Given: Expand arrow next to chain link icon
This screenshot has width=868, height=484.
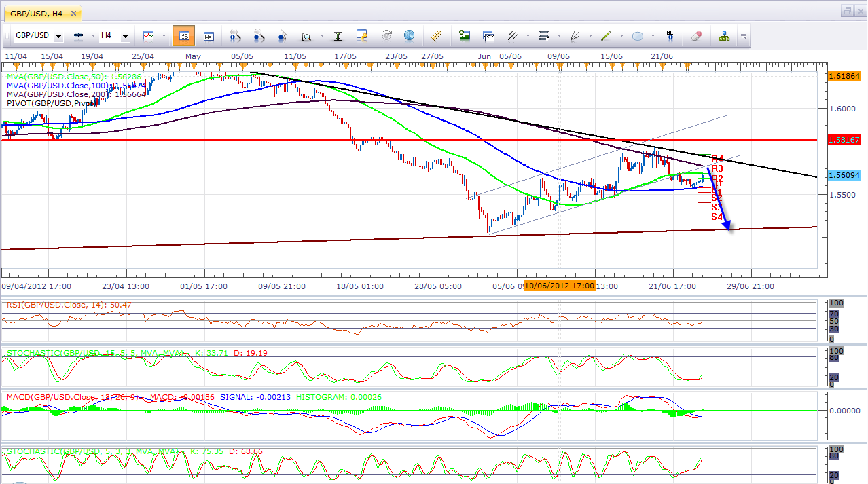Looking at the screenshot, I should tap(92, 36).
